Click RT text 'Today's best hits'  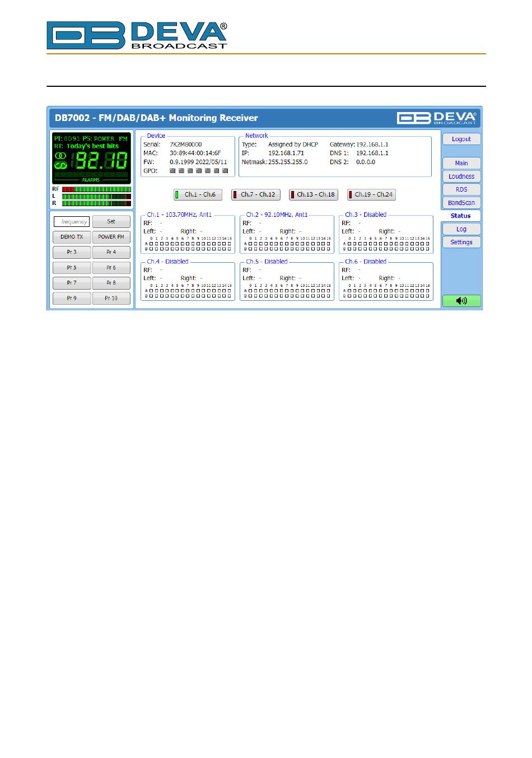93,146
